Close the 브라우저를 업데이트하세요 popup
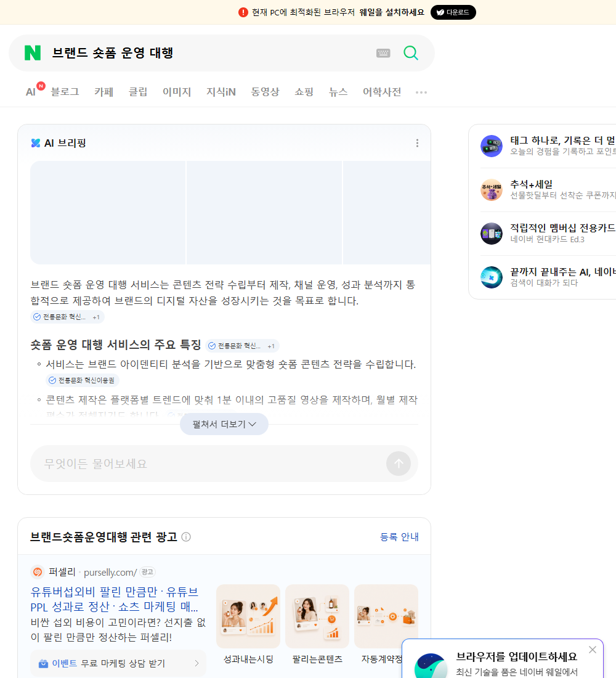The width and height of the screenshot is (616, 678). 592,650
